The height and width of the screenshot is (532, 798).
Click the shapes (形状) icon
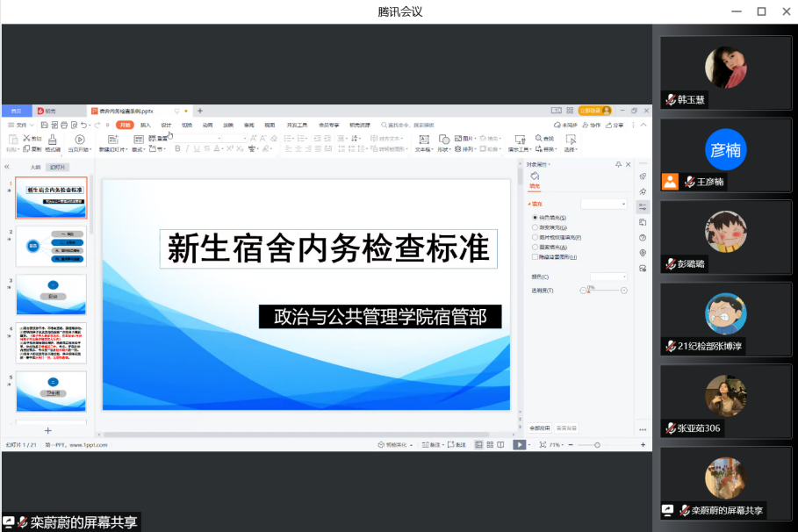coord(444,140)
